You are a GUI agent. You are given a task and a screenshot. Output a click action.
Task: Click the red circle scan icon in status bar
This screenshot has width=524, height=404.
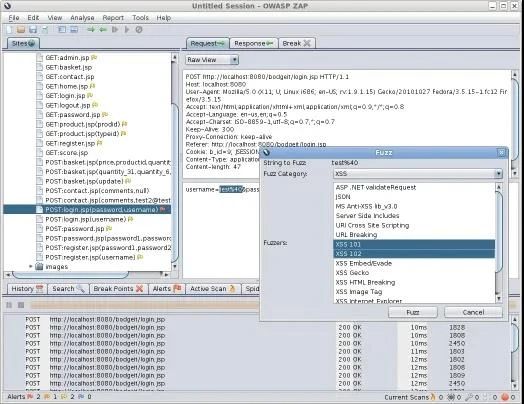[505, 397]
